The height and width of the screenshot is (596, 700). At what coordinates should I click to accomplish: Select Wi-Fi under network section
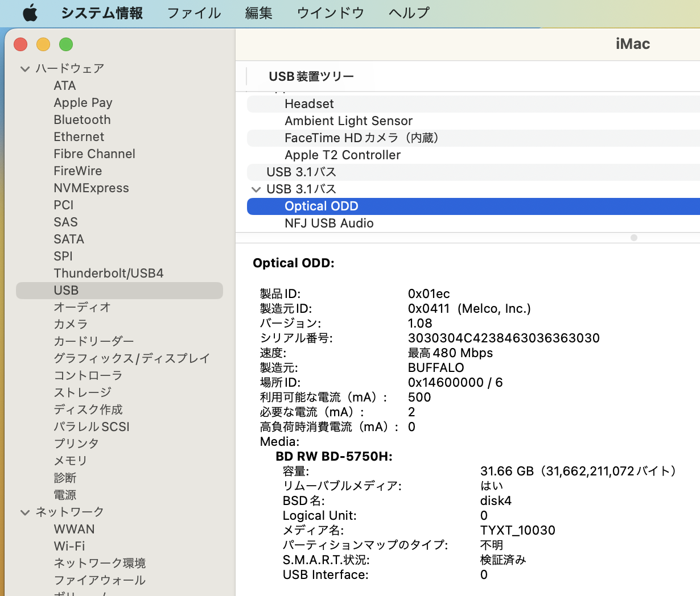pyautogui.click(x=69, y=547)
